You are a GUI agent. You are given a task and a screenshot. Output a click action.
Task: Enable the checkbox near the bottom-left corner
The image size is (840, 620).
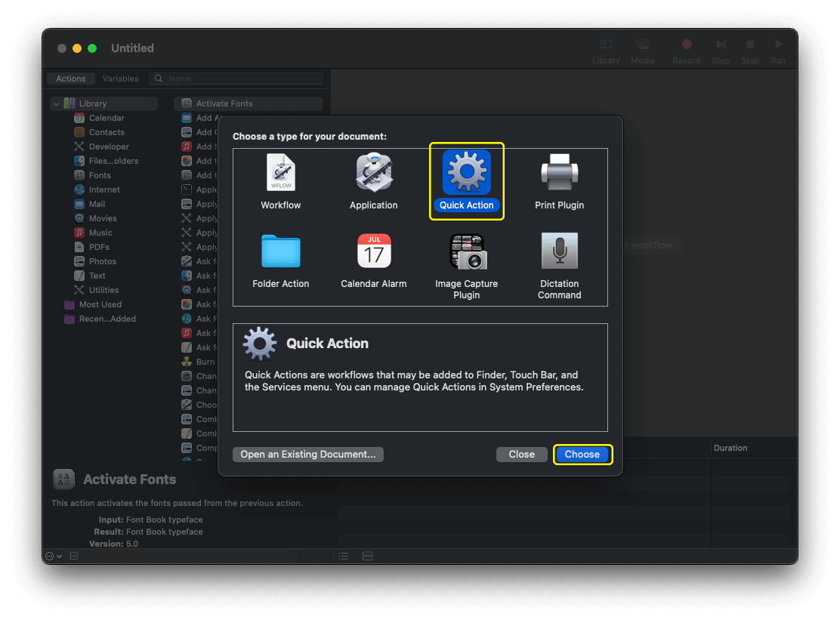pos(73,556)
